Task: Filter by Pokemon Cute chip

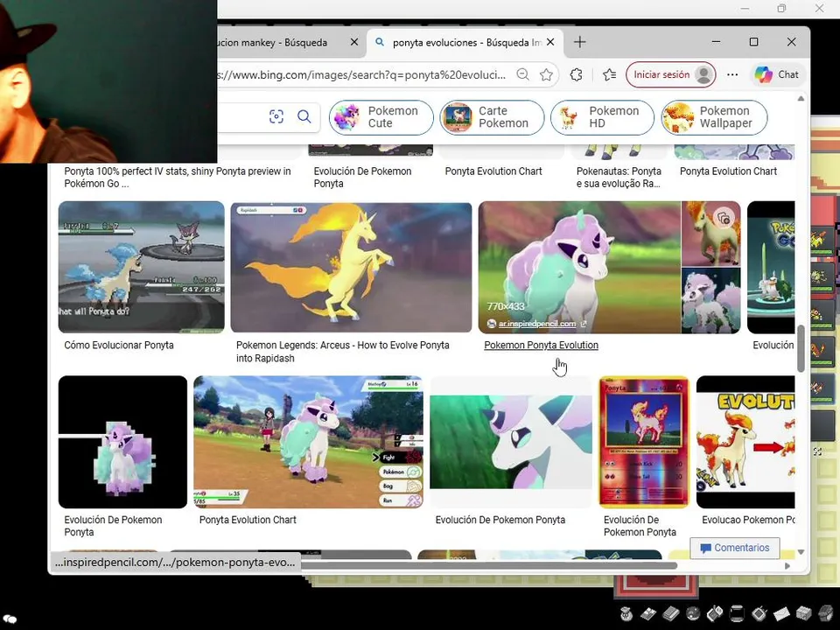Action: pyautogui.click(x=381, y=116)
